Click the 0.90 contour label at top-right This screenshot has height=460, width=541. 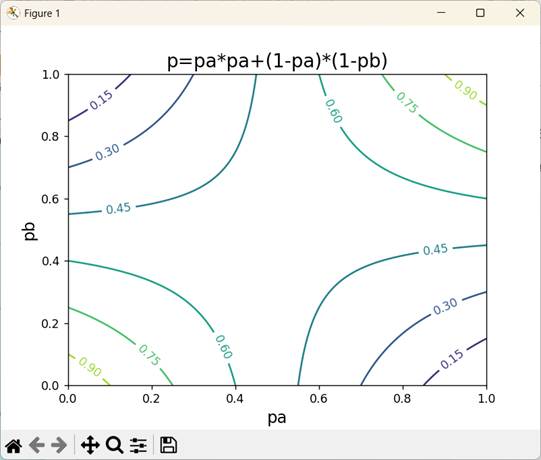[466, 90]
